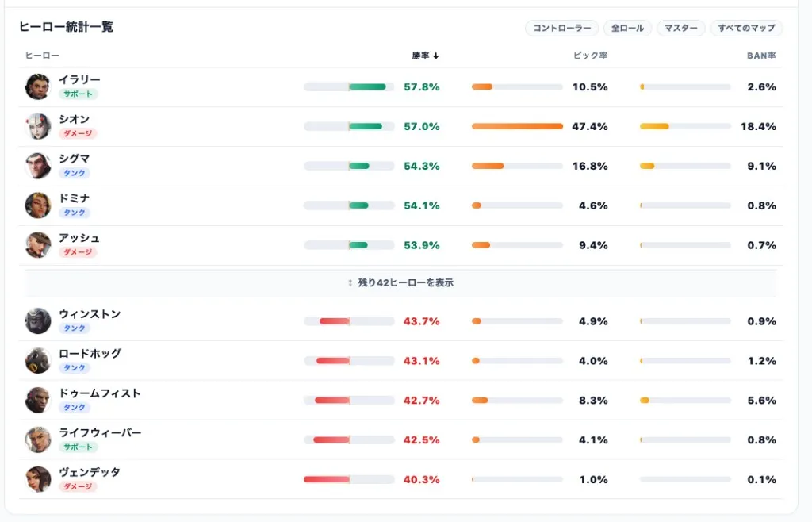
Task: Click the 10.5% pick rate value
Action: point(590,87)
